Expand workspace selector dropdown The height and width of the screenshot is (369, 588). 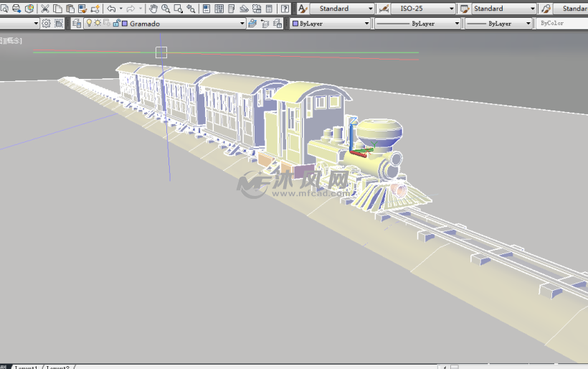tap(36, 24)
